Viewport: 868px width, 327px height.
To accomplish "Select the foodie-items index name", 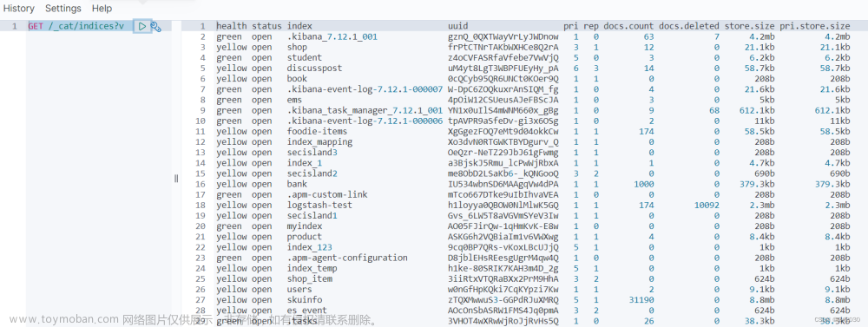I will 317,131.
